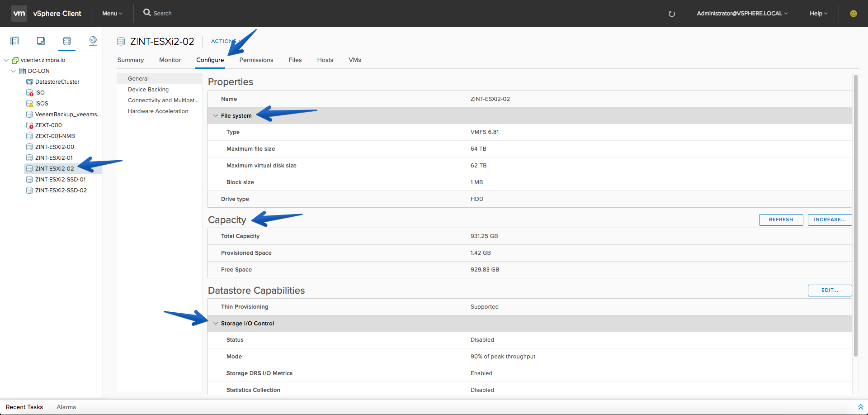Click the VMFS 6.81 type value

485,132
